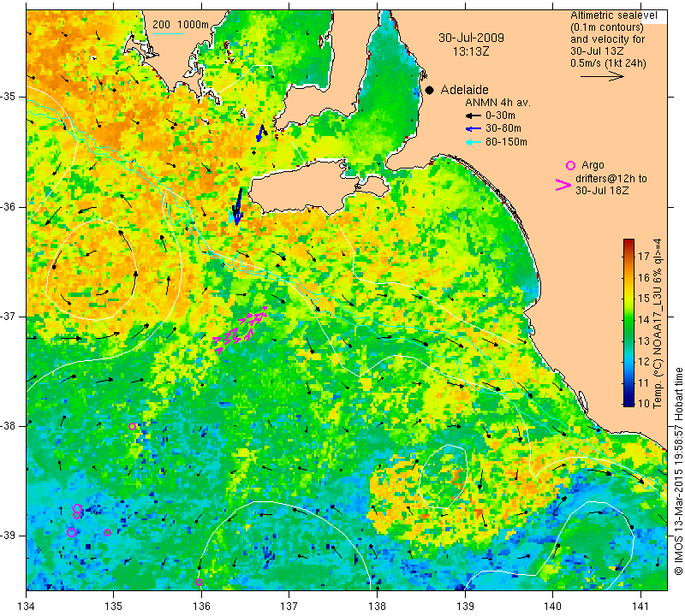Click the cyan 200m isobath legend line
Image resolution: width=685 pixels, height=616 pixels.
169,33
